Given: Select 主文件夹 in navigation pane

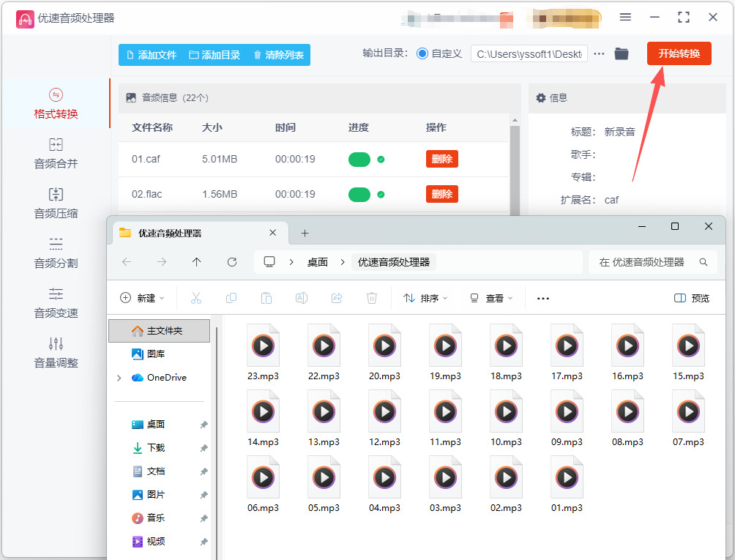Looking at the screenshot, I should coord(159,331).
